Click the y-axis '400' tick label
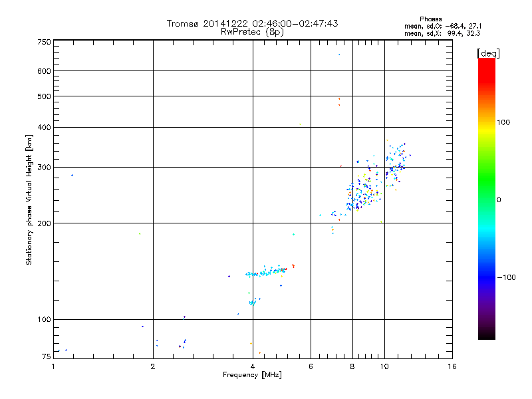This screenshot has height=399, width=532. coord(44,127)
